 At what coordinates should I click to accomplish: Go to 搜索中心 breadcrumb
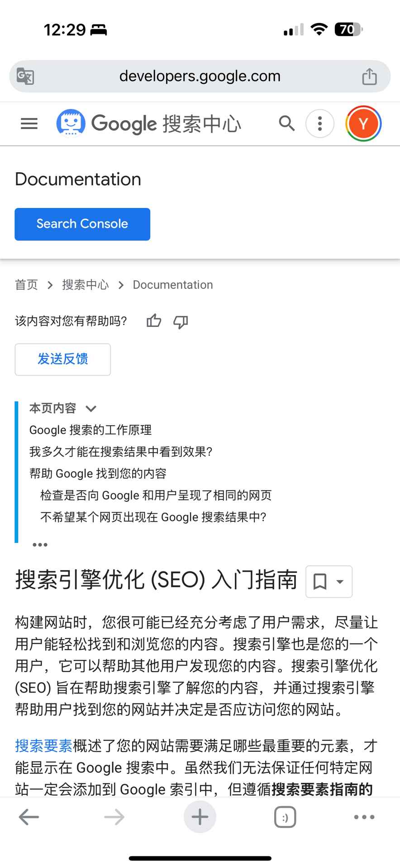[86, 285]
